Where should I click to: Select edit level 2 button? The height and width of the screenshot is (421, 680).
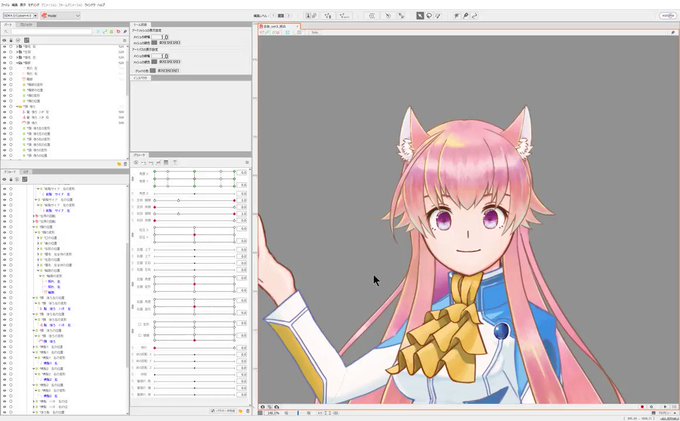tap(281, 16)
